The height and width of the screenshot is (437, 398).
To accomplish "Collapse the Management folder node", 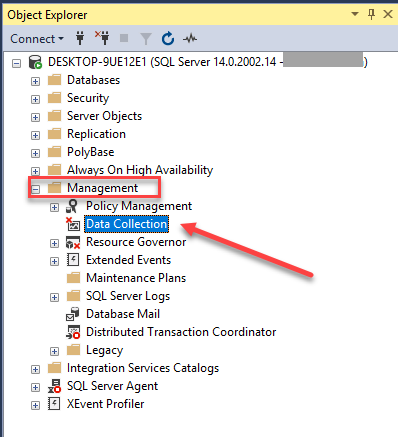I will click(x=35, y=189).
